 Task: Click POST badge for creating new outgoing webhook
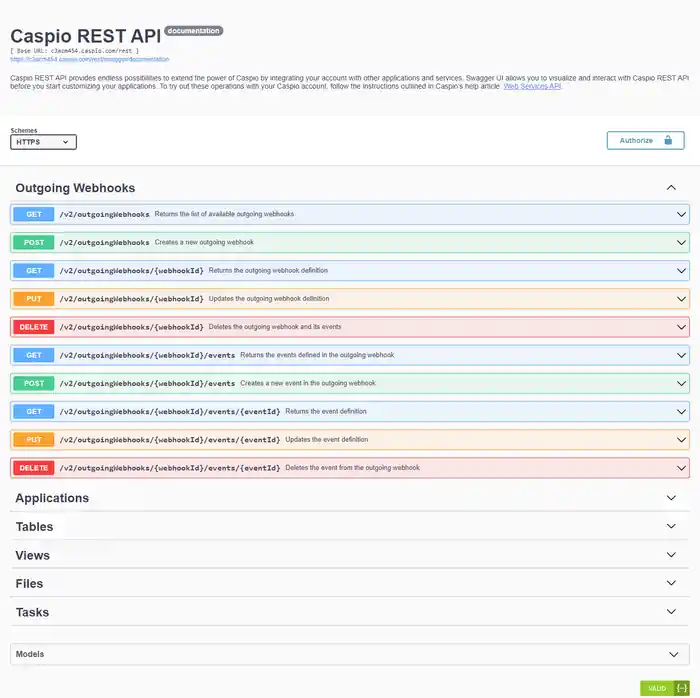point(33,242)
